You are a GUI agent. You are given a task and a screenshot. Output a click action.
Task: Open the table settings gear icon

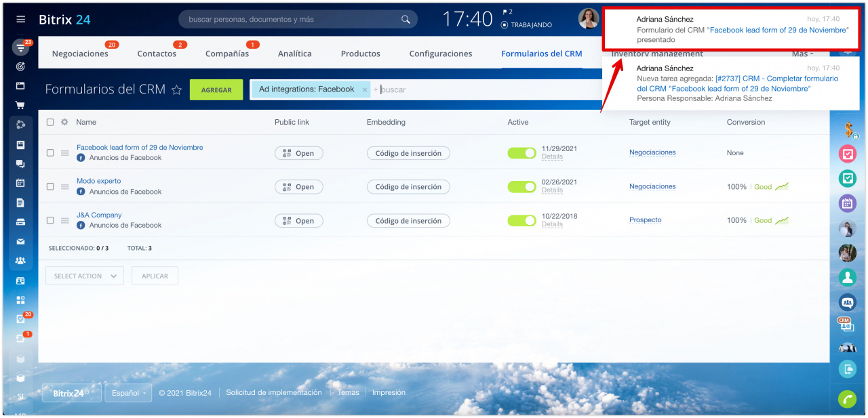pos(64,123)
